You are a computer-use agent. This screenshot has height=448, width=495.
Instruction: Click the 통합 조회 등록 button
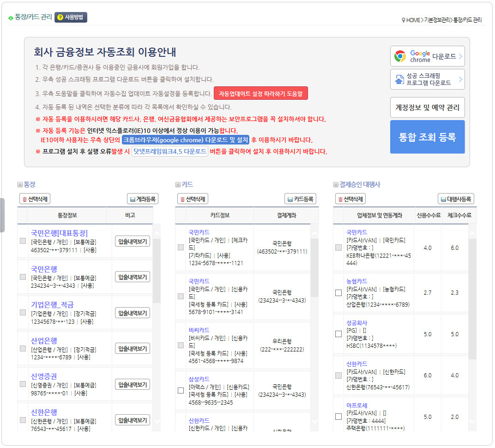tap(428, 137)
